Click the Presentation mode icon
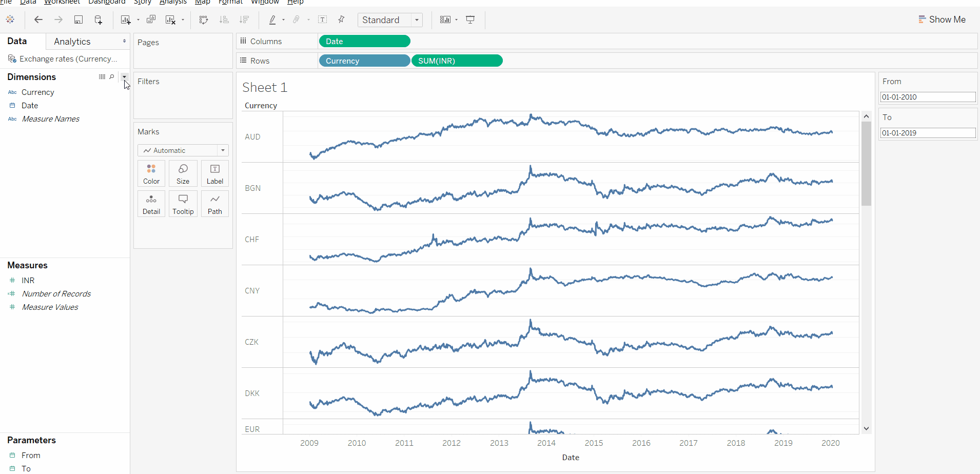This screenshot has width=980, height=474. [x=471, y=19]
